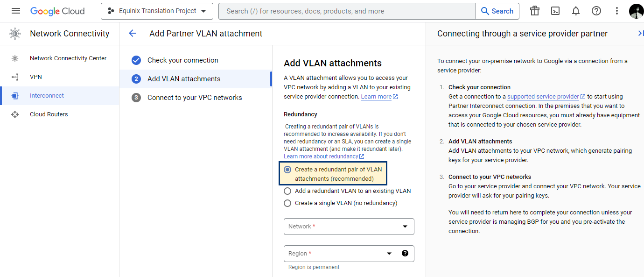
Task: Choose Create a single VLAN (no redundancy)
Action: pyautogui.click(x=340, y=203)
